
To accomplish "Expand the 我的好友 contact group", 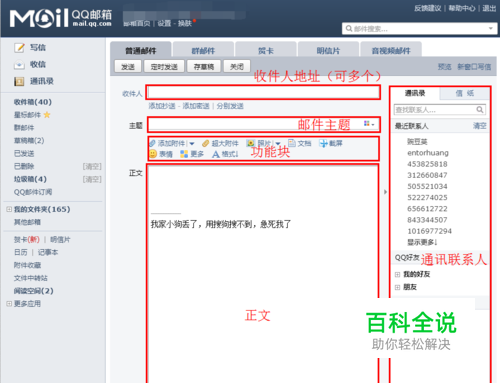I will 397,274.
